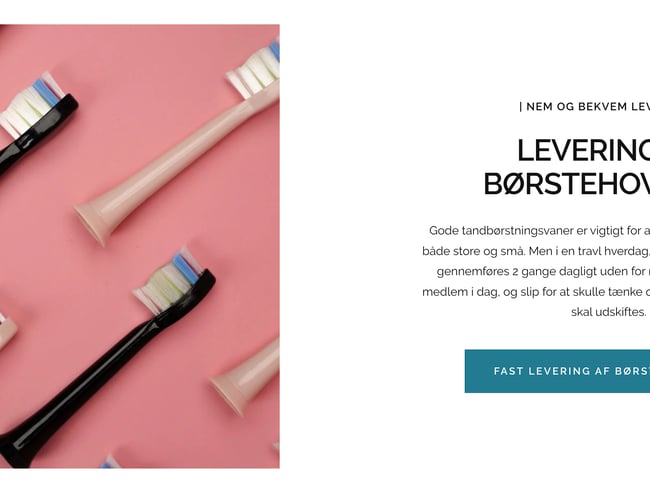Click the blue bristles on the top-left black brush
Viewport: 650px width, 500px height.
click(46, 91)
